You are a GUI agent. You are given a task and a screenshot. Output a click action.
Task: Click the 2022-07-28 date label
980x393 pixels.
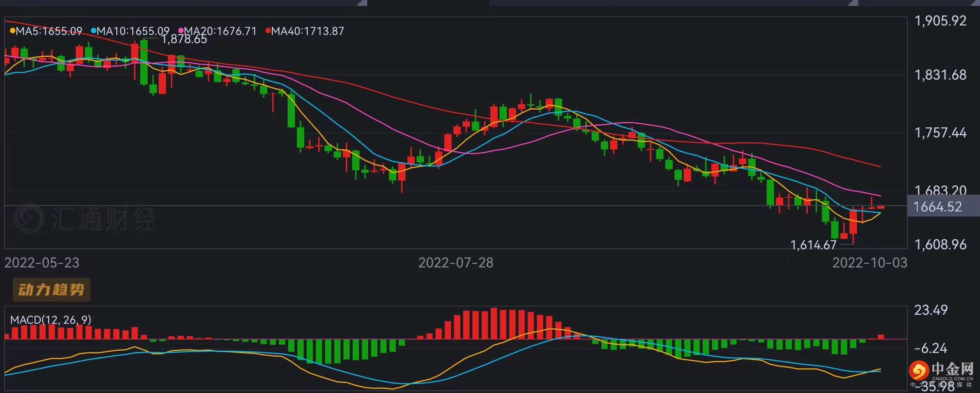[x=455, y=262]
